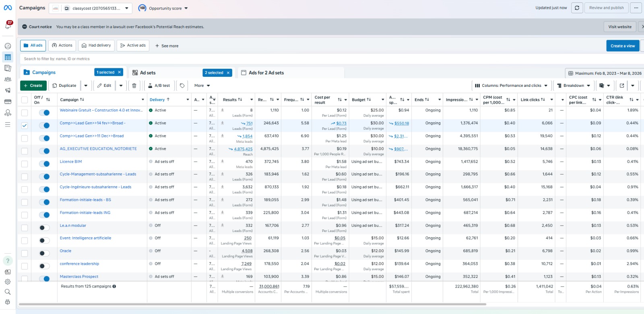Open the notifications bell icon
Image resolution: width=644 pixels, height=314 pixels.
click(x=8, y=26)
